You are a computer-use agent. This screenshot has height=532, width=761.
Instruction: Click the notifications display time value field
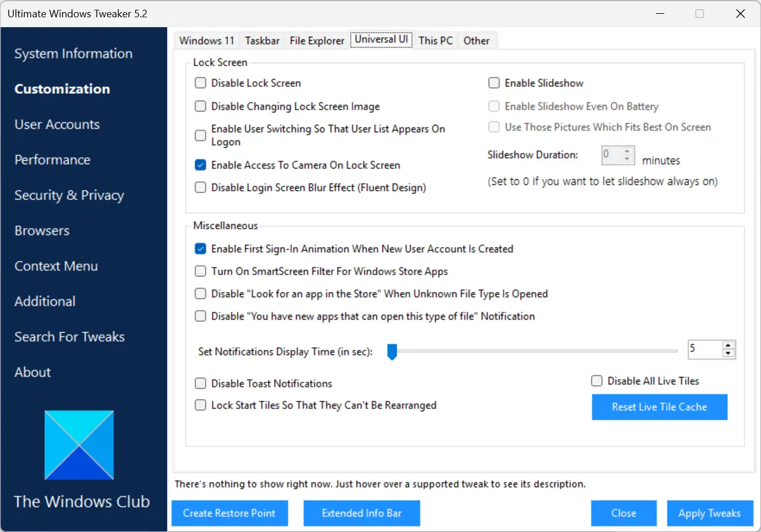[x=705, y=349]
